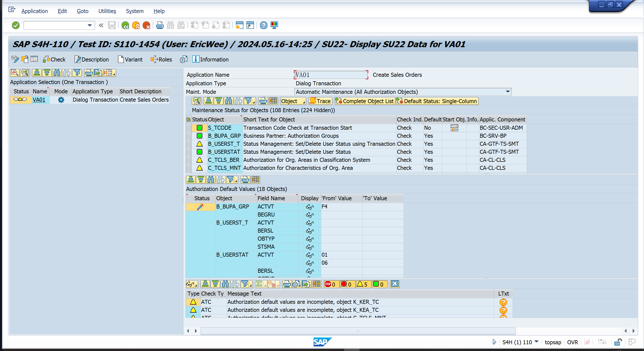Click the Complete Object List button

coord(365,101)
